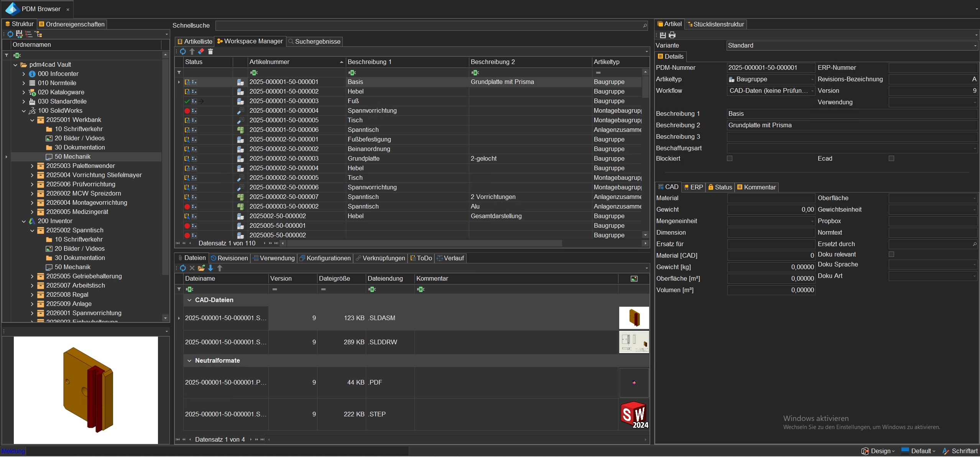Click the SLDASM file thumbnail
Screen dimensions: 980x457
click(634, 318)
